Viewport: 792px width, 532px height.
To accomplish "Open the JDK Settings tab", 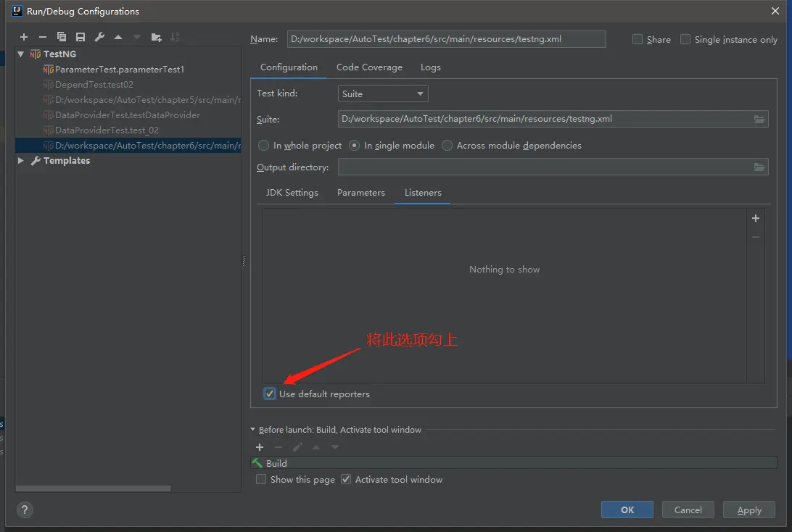I will pyautogui.click(x=292, y=193).
